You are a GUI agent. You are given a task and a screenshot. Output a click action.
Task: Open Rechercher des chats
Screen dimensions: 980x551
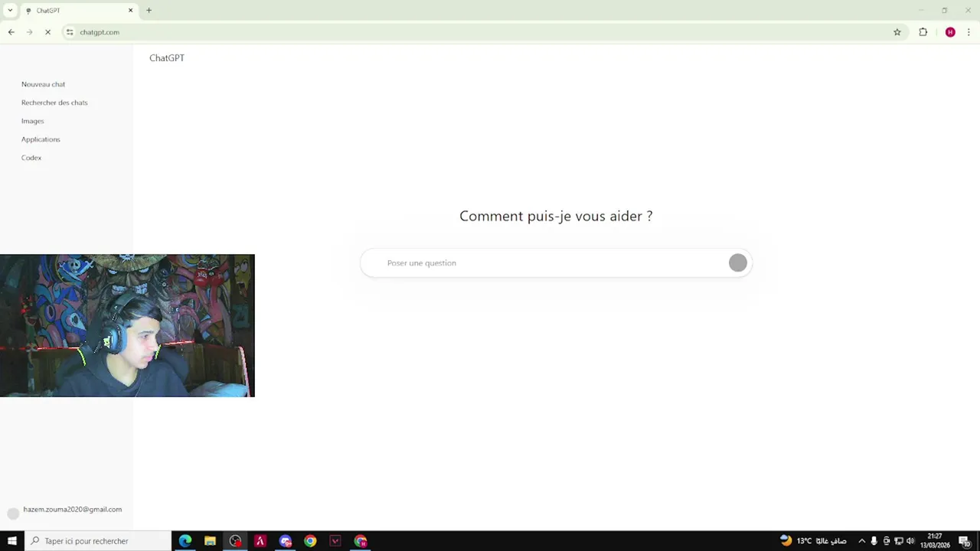pos(54,103)
